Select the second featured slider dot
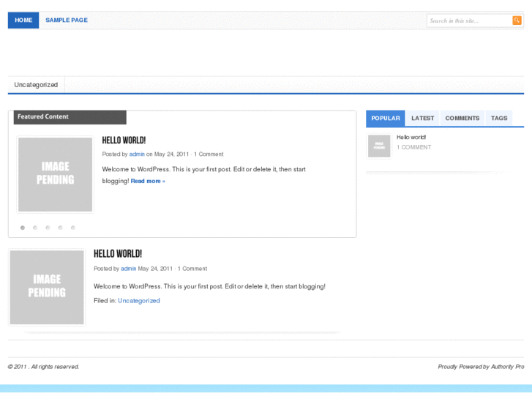Image resolution: width=532 pixels, height=399 pixels. pyautogui.click(x=35, y=228)
